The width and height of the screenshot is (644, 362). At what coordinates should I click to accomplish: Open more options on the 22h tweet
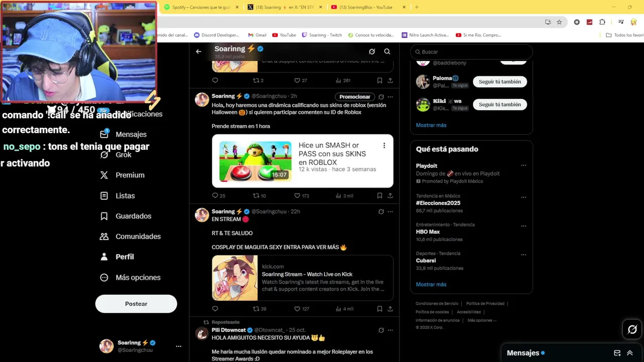[390, 212]
